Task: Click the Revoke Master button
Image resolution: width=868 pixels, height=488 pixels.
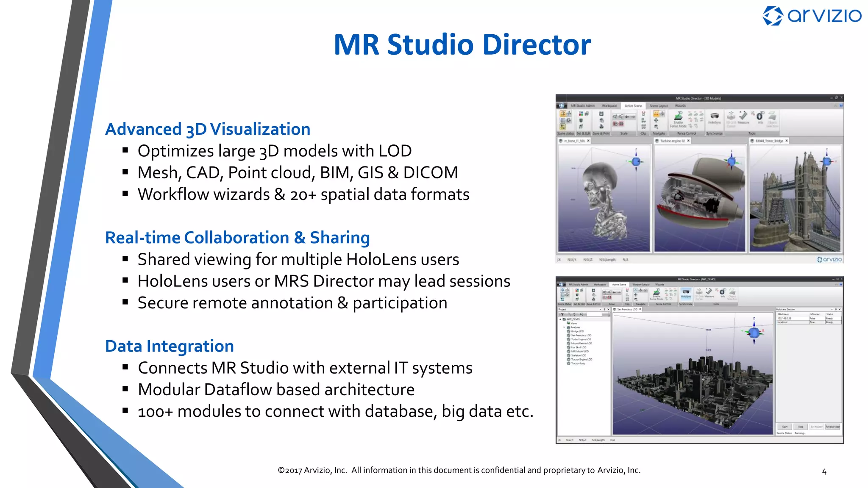Action: click(832, 427)
